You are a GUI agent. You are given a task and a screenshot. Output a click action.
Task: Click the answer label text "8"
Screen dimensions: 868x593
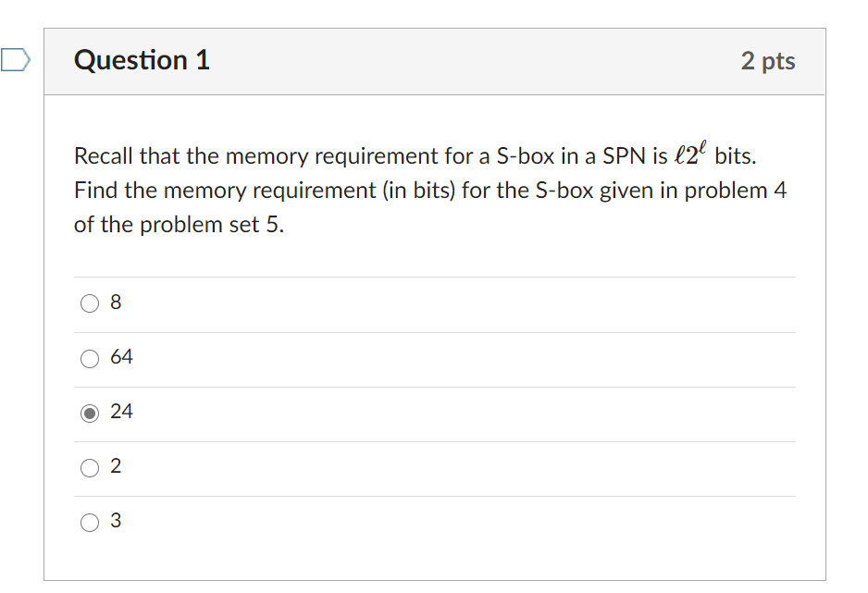pyautogui.click(x=116, y=302)
